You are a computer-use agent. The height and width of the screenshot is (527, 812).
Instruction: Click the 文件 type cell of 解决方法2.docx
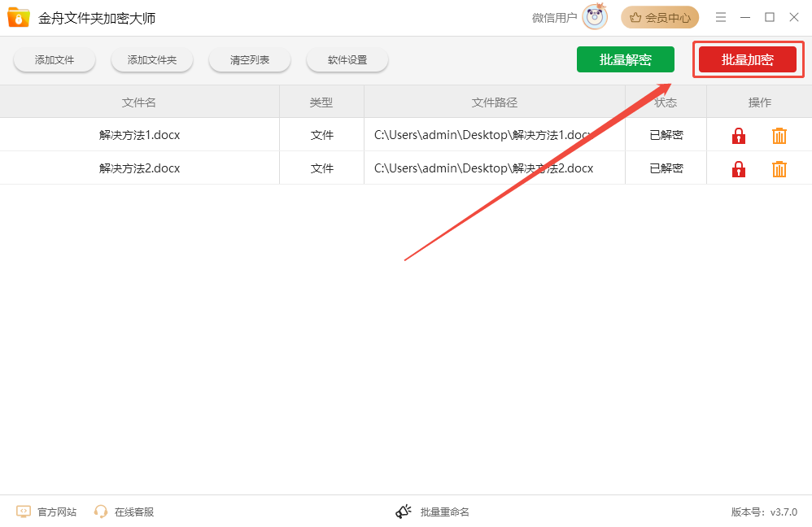(x=322, y=168)
